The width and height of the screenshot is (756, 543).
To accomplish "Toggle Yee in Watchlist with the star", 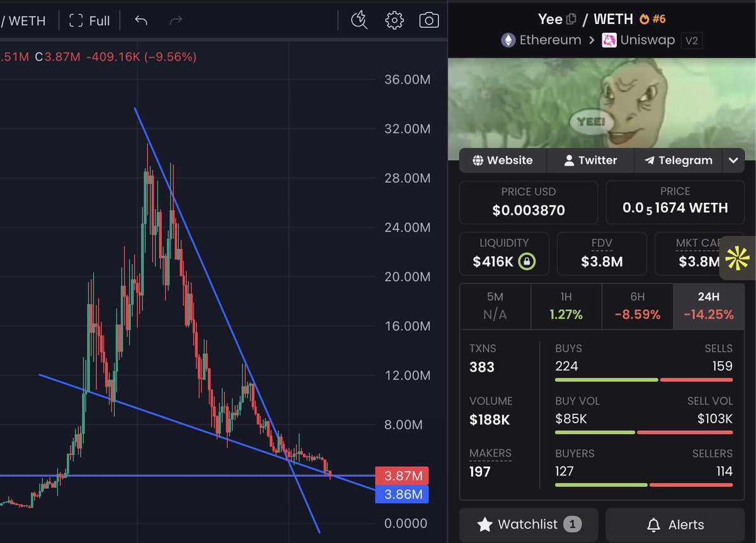I will click(x=485, y=524).
